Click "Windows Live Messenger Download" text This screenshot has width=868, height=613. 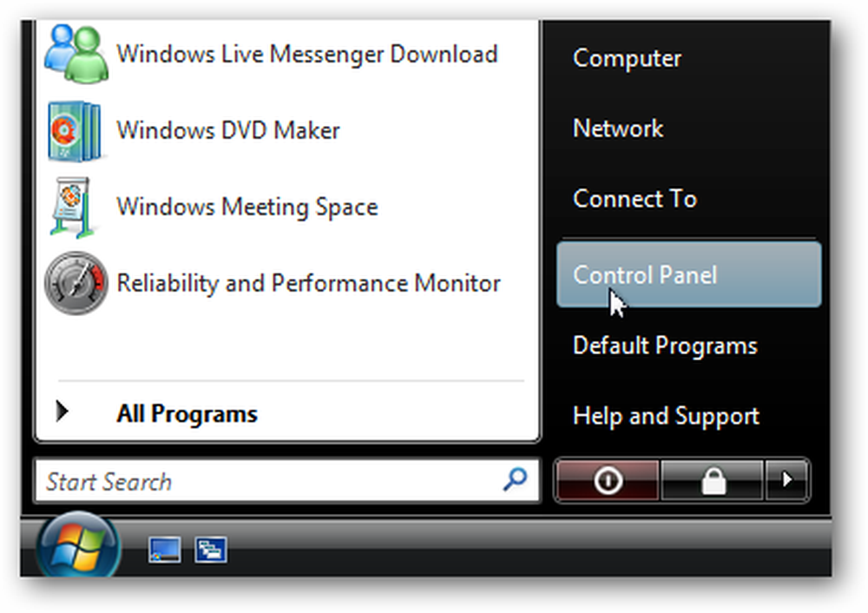click(x=307, y=55)
